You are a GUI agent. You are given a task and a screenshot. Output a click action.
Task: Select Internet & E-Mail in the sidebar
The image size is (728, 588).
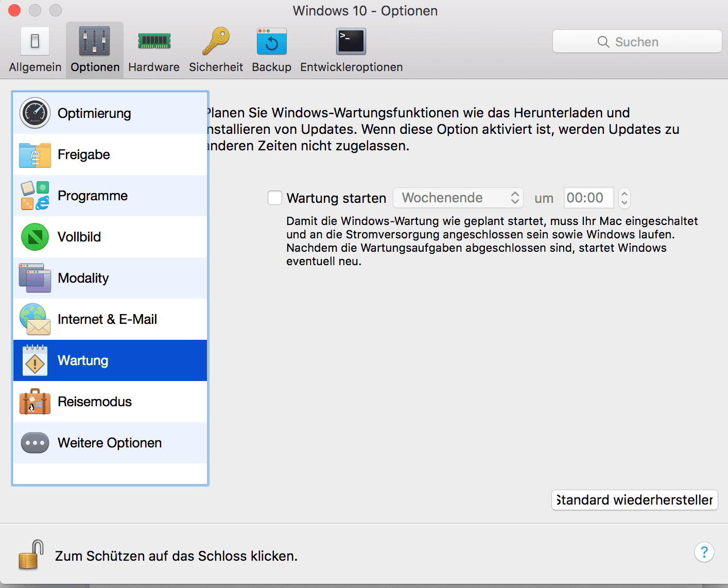110,319
